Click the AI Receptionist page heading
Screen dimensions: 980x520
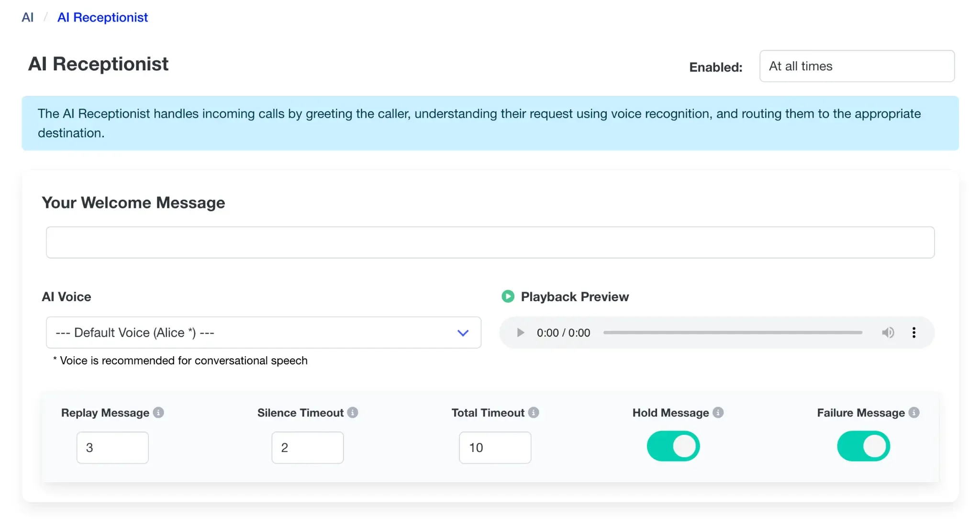[x=98, y=64]
